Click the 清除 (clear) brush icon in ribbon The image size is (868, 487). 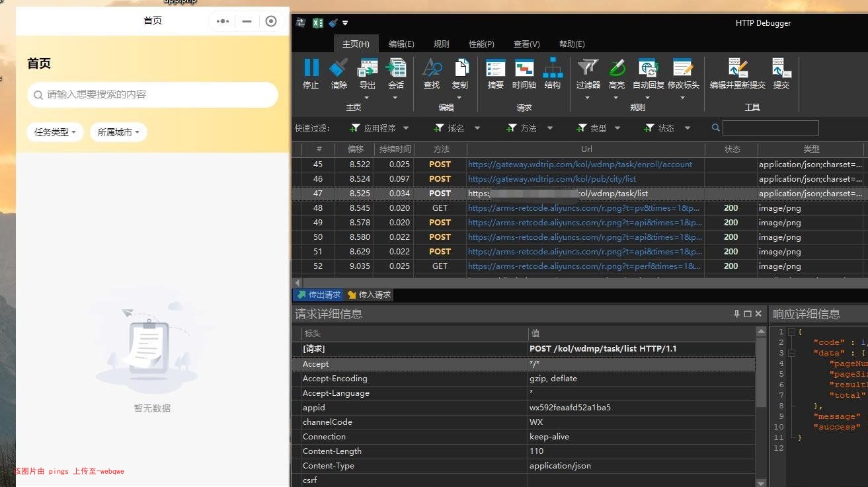(x=338, y=67)
